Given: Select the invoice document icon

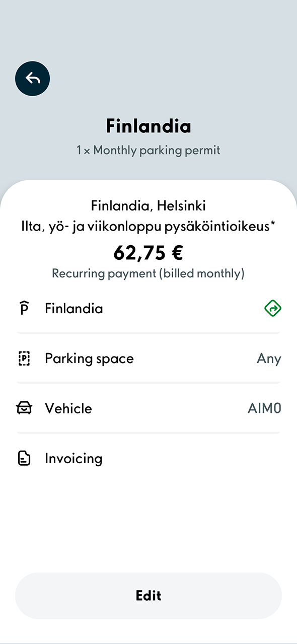Looking at the screenshot, I should click(23, 458).
